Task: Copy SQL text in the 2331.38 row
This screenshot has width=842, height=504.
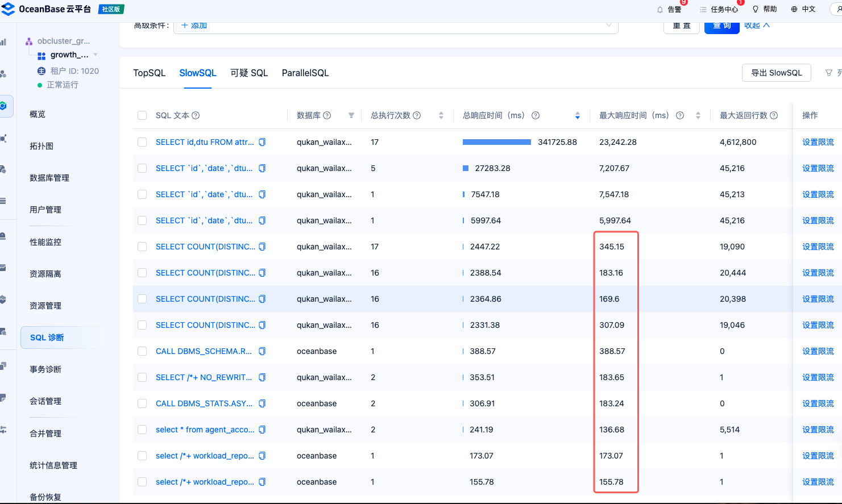Action: coord(262,325)
